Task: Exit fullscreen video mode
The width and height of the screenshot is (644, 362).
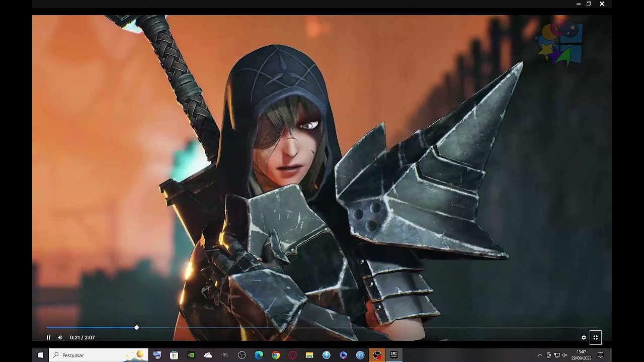Action: 596,337
